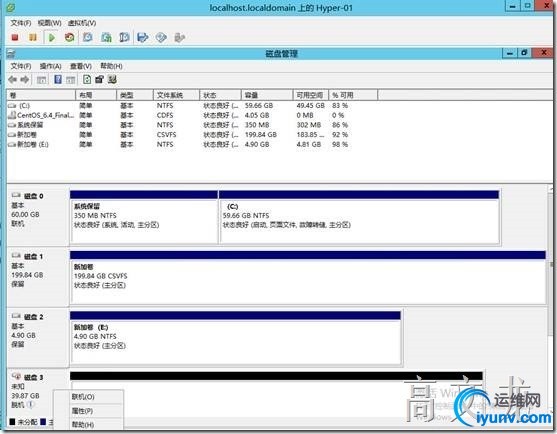557x434 pixels.
Task: Sort by the 布局 column header
Action: 96,95
